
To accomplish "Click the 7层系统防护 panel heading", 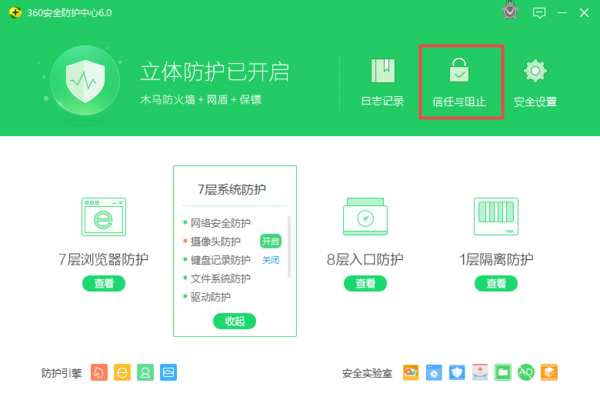I will 232,189.
